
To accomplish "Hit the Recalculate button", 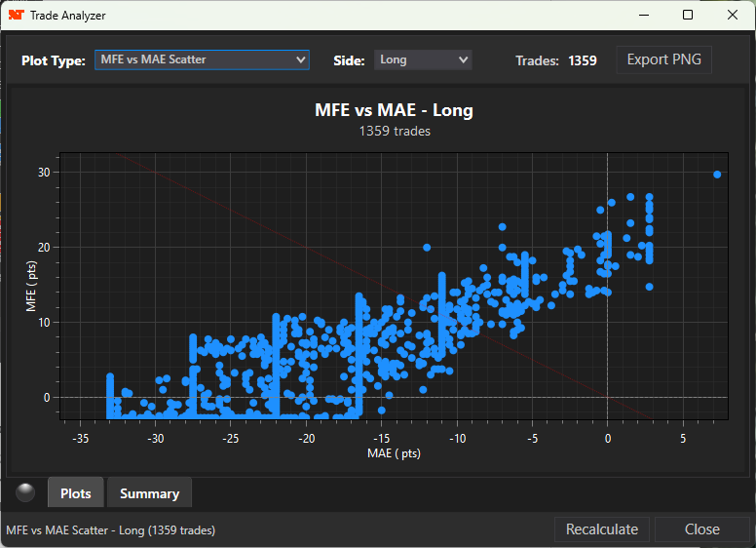I will coord(603,529).
